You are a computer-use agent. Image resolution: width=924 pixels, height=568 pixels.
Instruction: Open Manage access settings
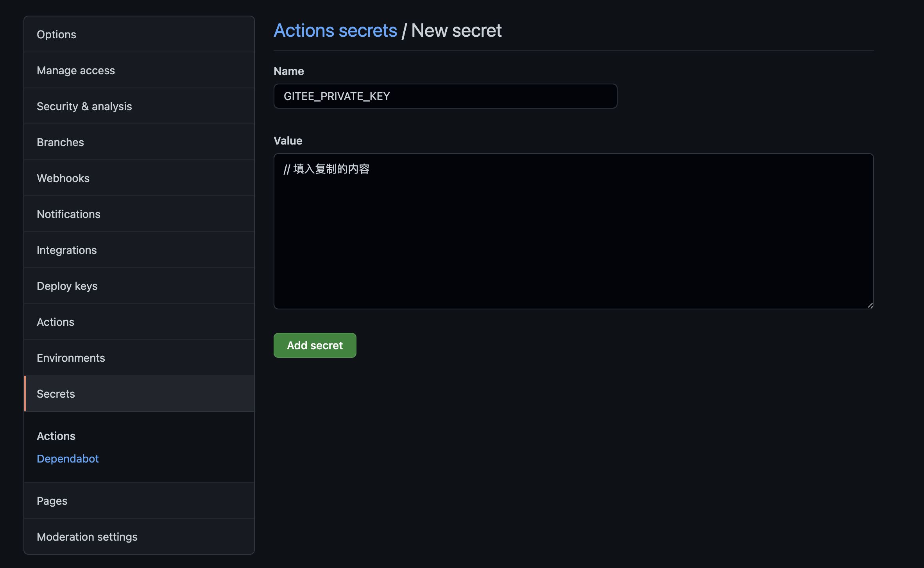[x=76, y=70]
